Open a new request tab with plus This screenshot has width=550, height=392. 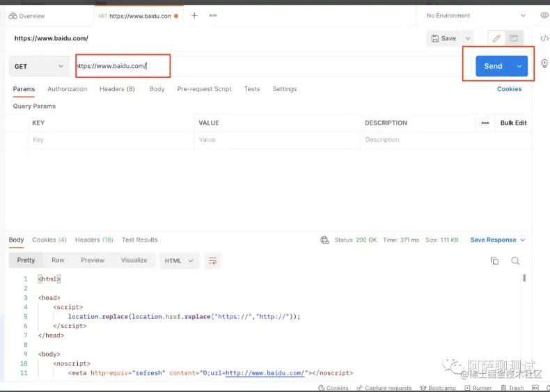tap(194, 16)
